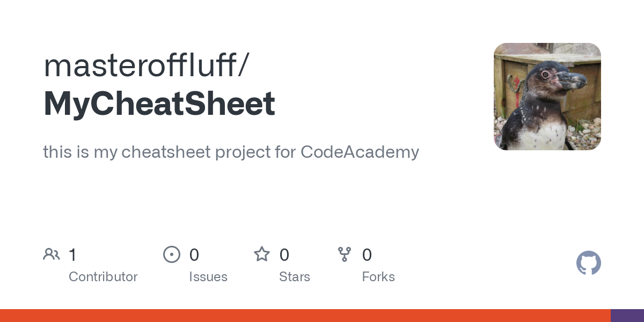Screen dimensions: 644x322
Task: Click the word CodeAcademy in description
Action: tap(360, 152)
